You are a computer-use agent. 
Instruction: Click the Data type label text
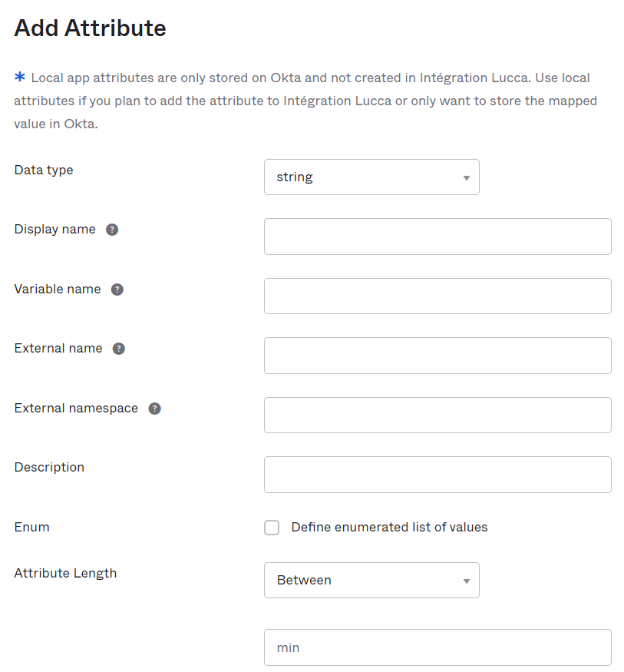point(44,170)
